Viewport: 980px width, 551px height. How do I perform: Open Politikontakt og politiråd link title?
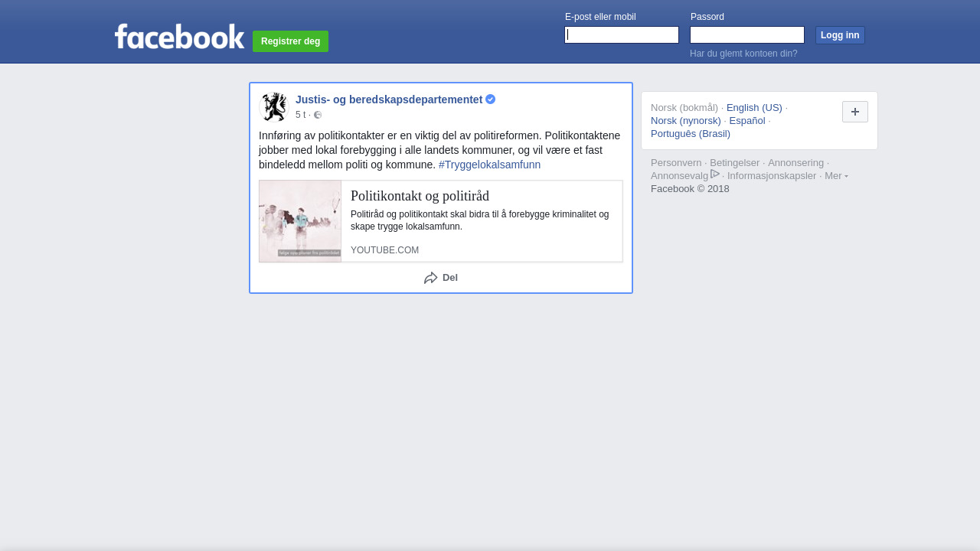pyautogui.click(x=420, y=196)
